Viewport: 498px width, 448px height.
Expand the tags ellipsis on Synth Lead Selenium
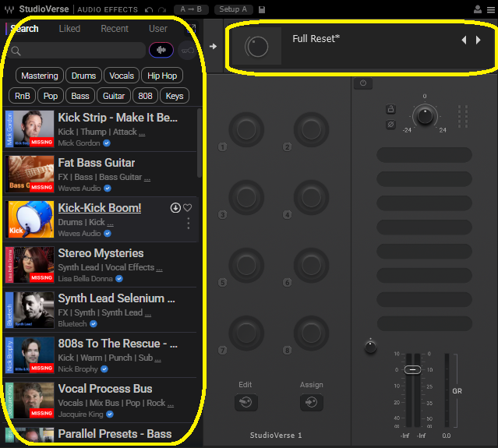pyautogui.click(x=147, y=315)
